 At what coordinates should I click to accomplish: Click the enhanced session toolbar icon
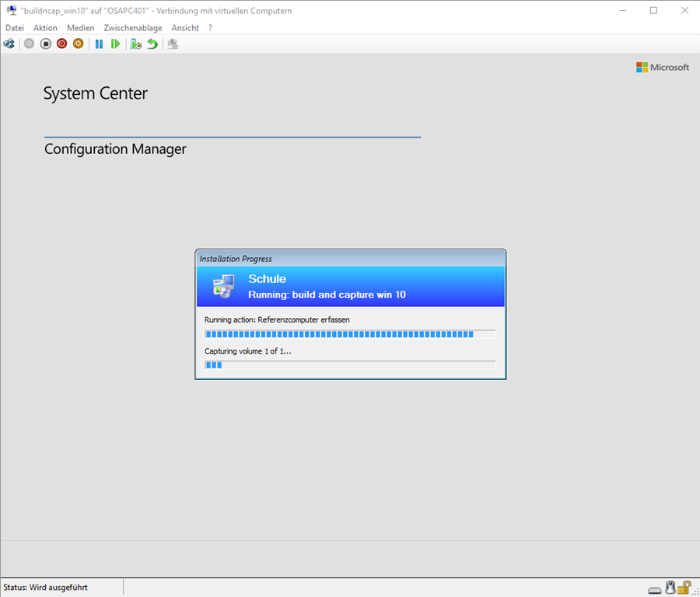click(x=173, y=44)
